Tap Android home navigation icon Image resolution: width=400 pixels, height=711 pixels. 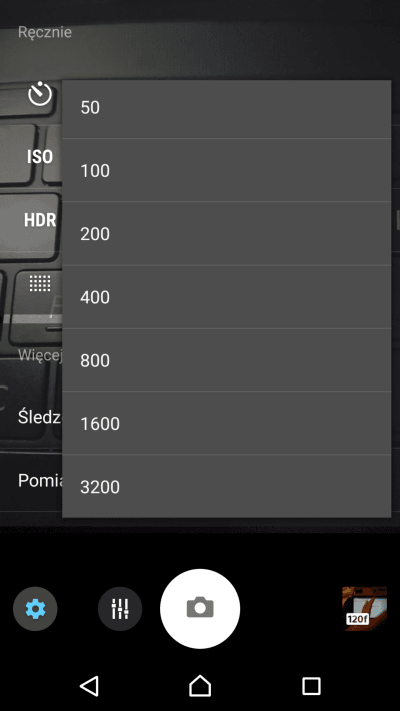pyautogui.click(x=200, y=686)
